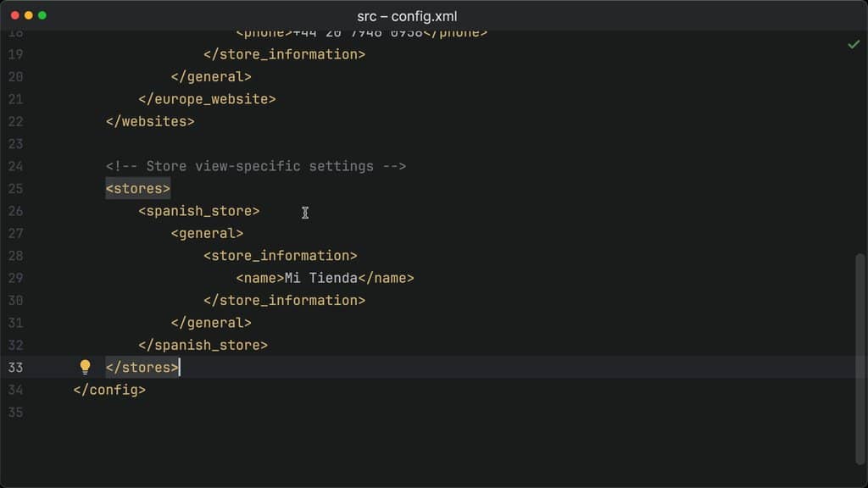Click the yellow lightbulb quick-fix icon
The image size is (868, 488).
point(85,367)
